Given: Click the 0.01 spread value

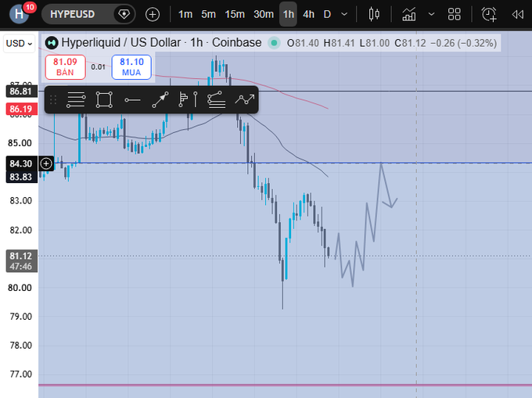Looking at the screenshot, I should (x=98, y=67).
